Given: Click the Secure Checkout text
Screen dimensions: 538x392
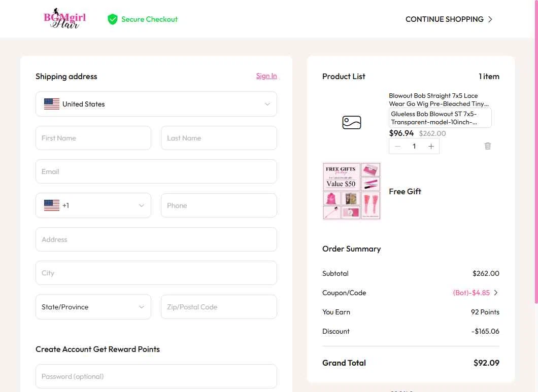Looking at the screenshot, I should (x=149, y=19).
